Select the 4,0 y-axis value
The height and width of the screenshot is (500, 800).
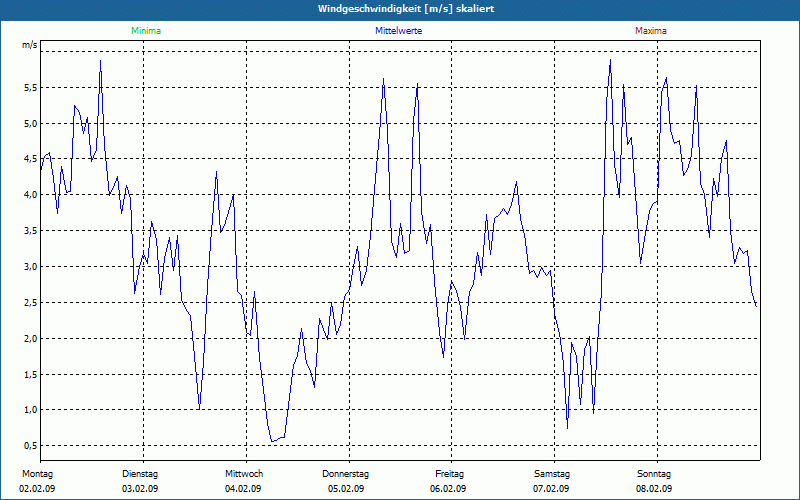pos(30,194)
